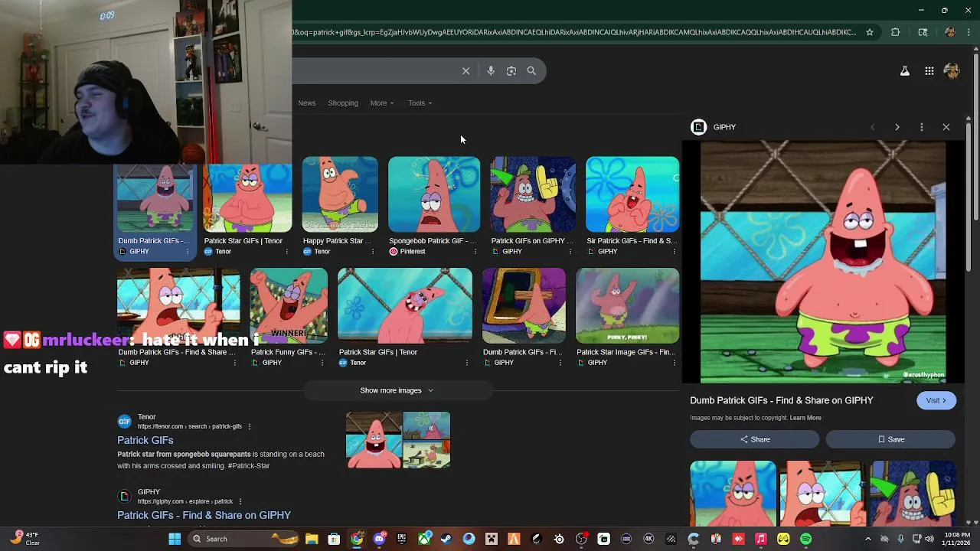980x551 pixels.
Task: Open the Patrick GIFs Tenor result link
Action: pos(145,440)
